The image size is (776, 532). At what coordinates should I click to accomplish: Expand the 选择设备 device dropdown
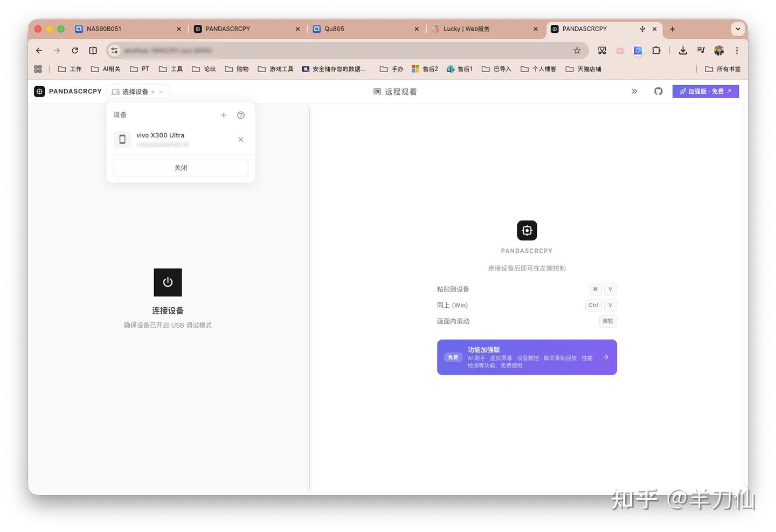pos(138,92)
